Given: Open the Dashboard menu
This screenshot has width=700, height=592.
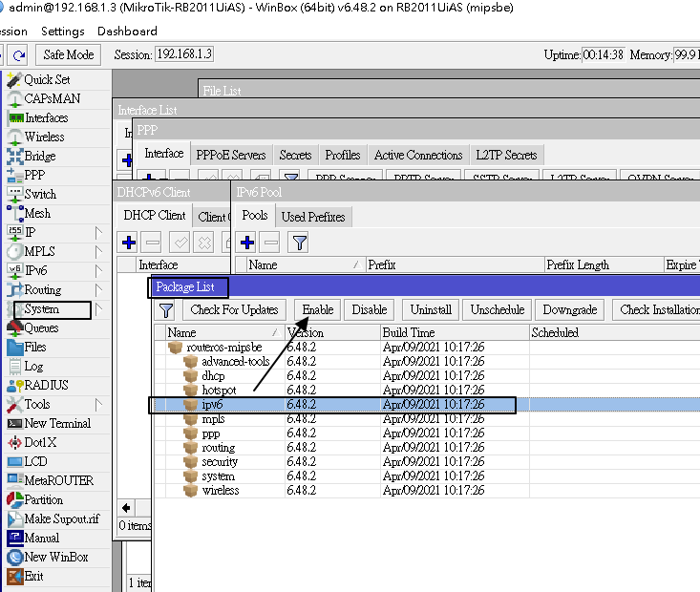Looking at the screenshot, I should point(127,32).
